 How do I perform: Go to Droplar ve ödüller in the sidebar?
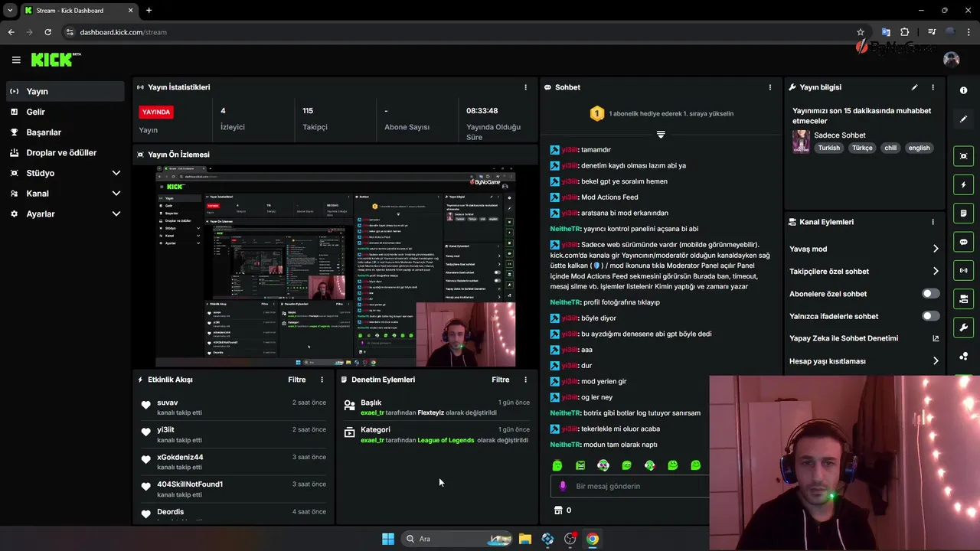click(64, 153)
